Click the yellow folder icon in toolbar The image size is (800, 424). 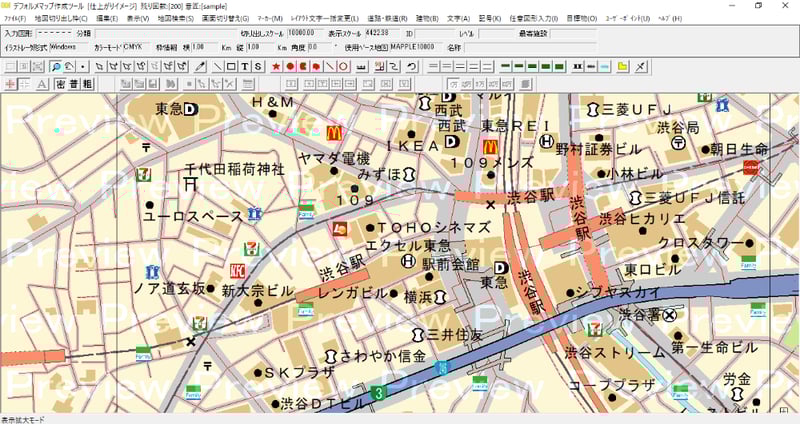[622, 67]
